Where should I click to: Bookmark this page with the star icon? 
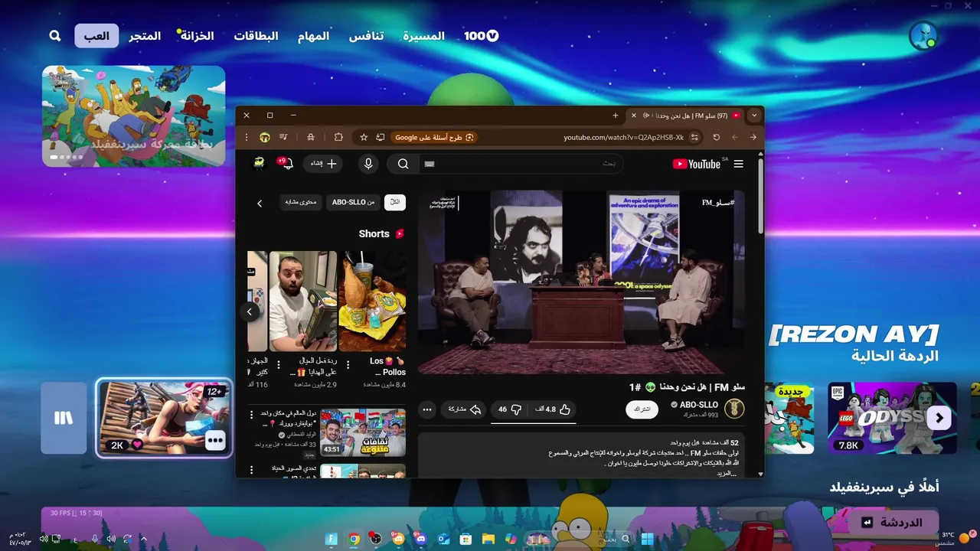point(364,137)
